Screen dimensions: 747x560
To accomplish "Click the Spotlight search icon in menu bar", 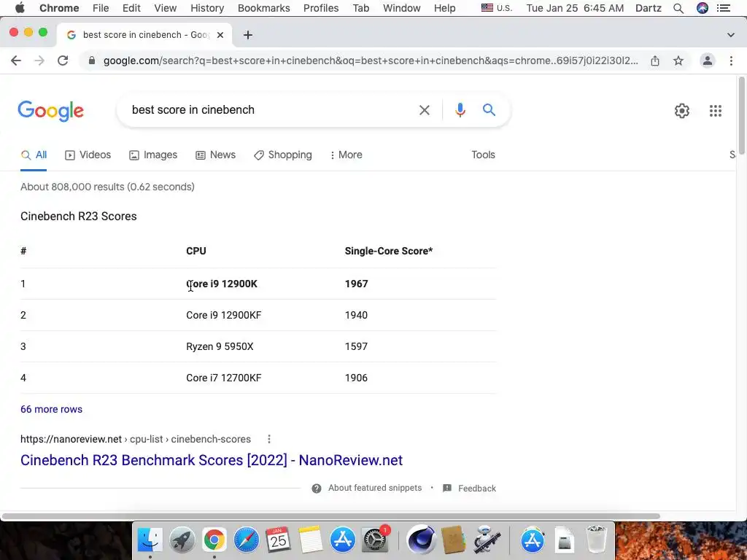I will point(678,8).
